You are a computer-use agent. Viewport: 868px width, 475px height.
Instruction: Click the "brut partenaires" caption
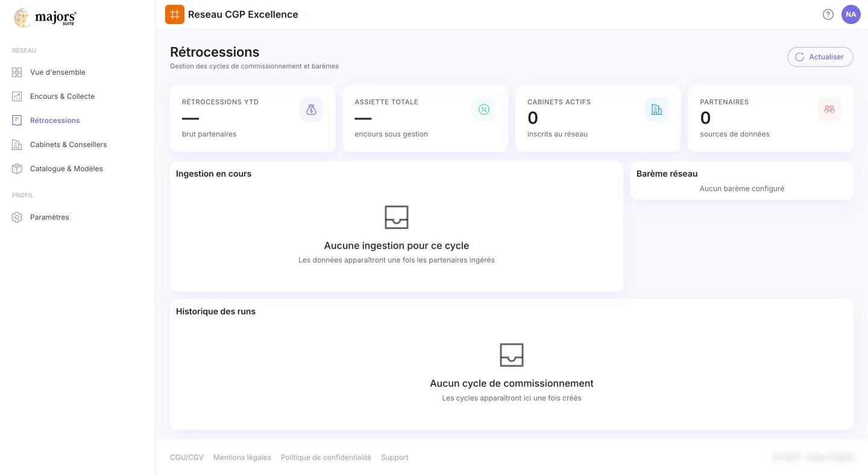tap(209, 134)
